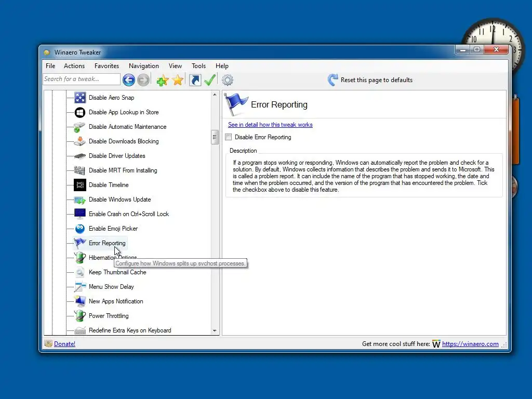
Task: Select 'Error Reporting' label in tree
Action: (107, 243)
